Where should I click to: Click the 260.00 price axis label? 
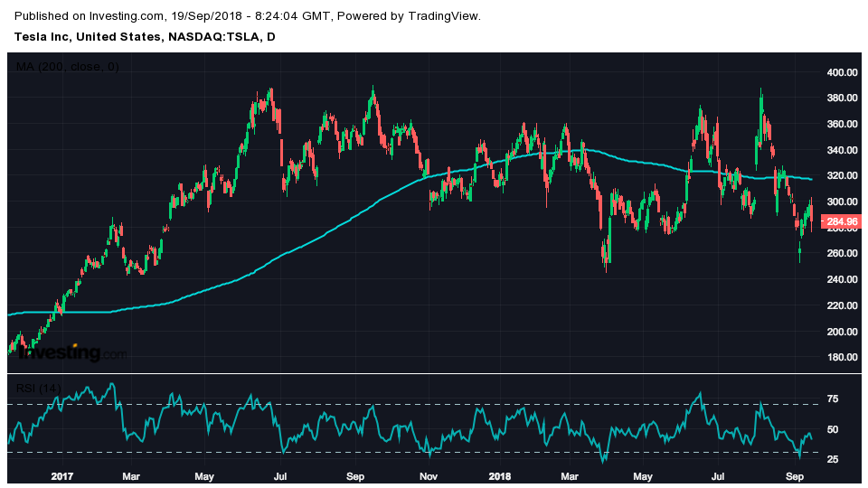(x=842, y=253)
